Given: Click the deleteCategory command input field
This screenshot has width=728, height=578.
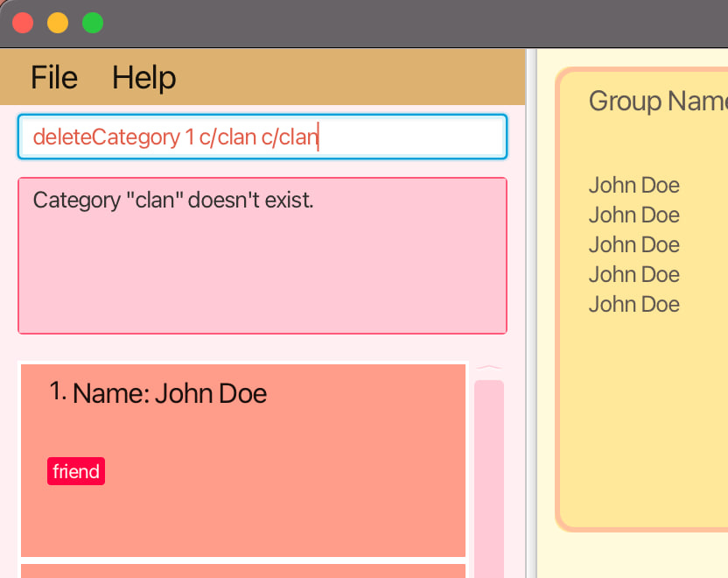Looking at the screenshot, I should pyautogui.click(x=262, y=137).
